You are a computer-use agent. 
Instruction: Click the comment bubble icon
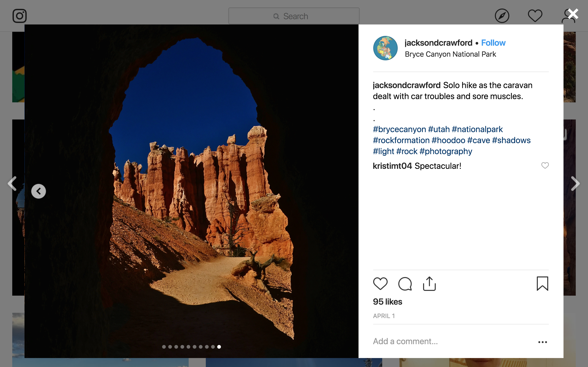(405, 283)
